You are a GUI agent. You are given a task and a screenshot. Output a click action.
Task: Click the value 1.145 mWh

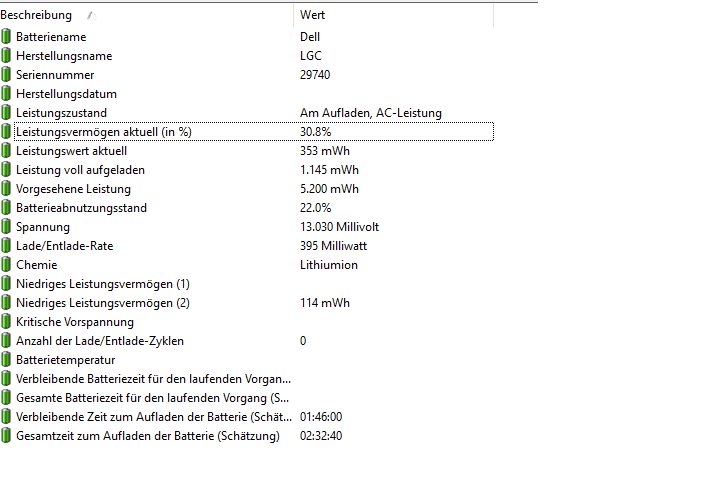[329, 170]
